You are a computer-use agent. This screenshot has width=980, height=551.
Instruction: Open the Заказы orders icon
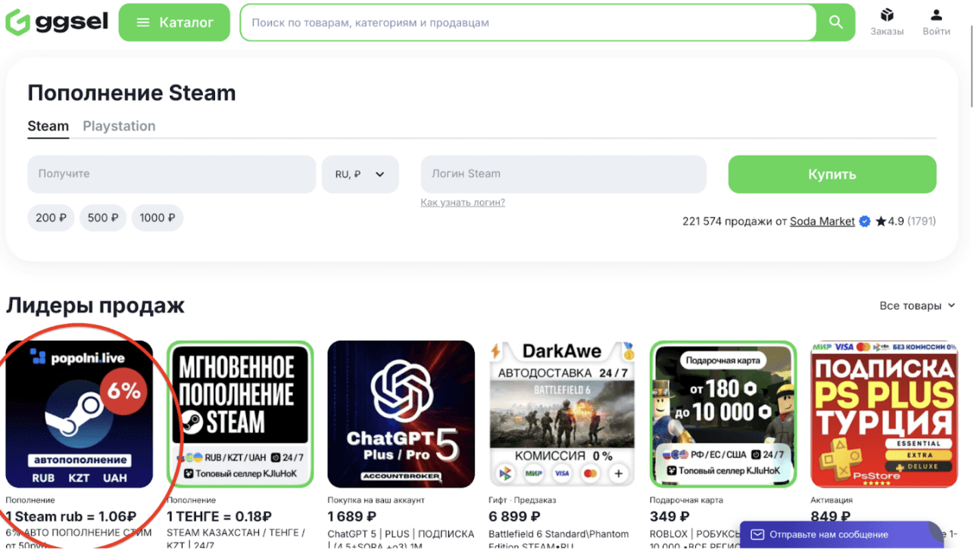click(x=887, y=22)
